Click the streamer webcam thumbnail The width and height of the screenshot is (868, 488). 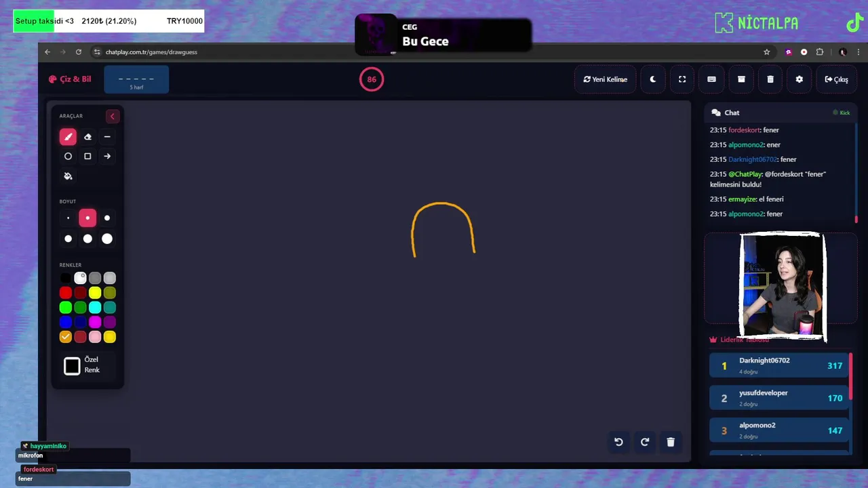(783, 286)
